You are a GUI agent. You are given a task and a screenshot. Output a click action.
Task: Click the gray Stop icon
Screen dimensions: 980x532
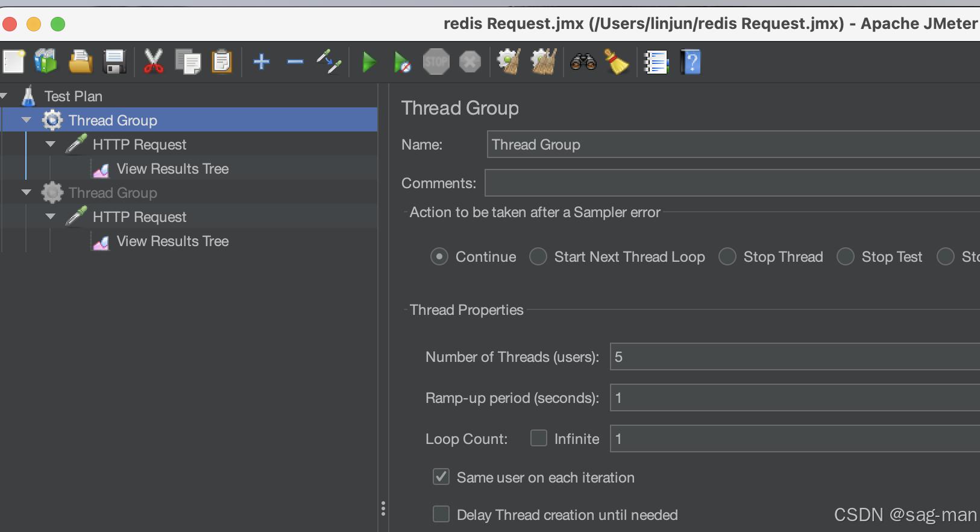[x=436, y=62]
